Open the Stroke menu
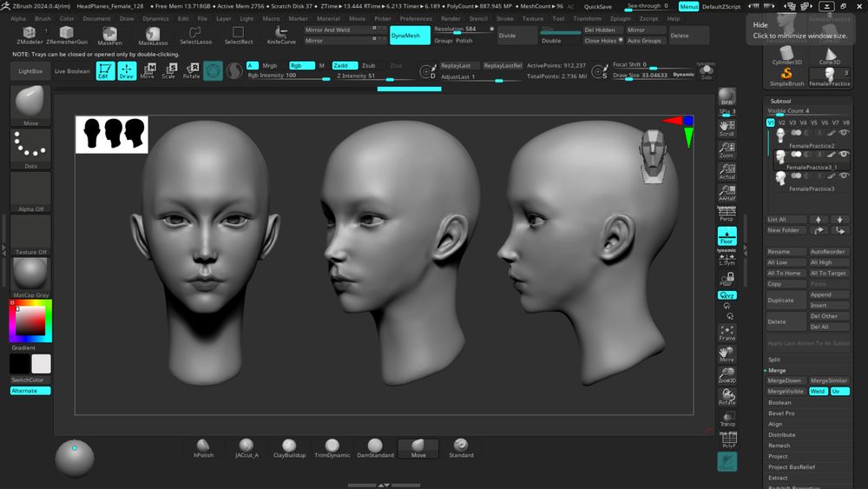 coord(505,18)
